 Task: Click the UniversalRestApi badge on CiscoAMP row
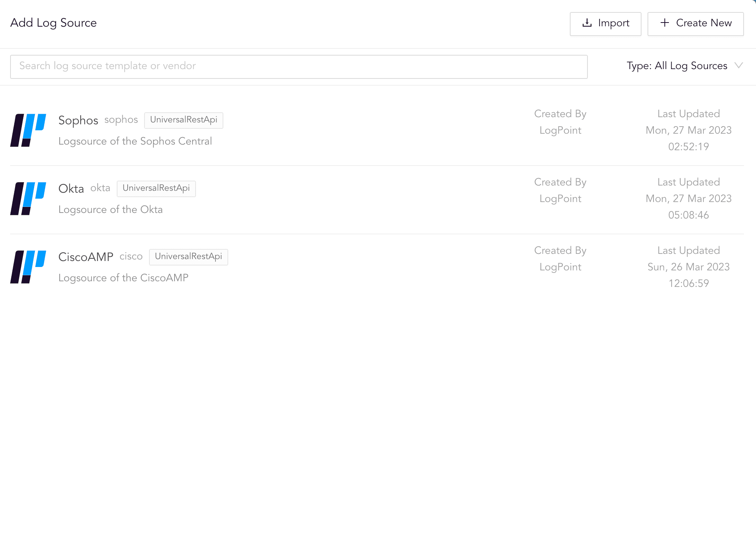(188, 257)
